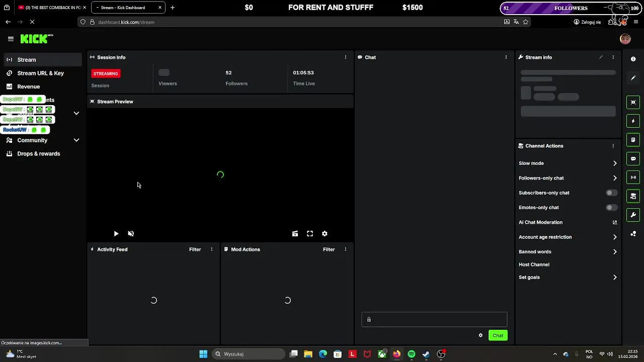Open Revenue page in sidebar
Screen dimensions: 644x362
point(42,86)
